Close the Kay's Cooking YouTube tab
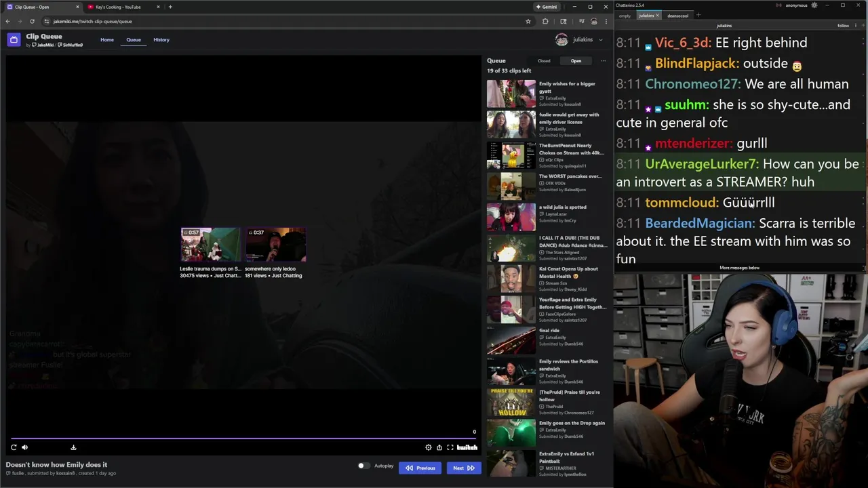868x488 pixels. pyautogui.click(x=159, y=7)
